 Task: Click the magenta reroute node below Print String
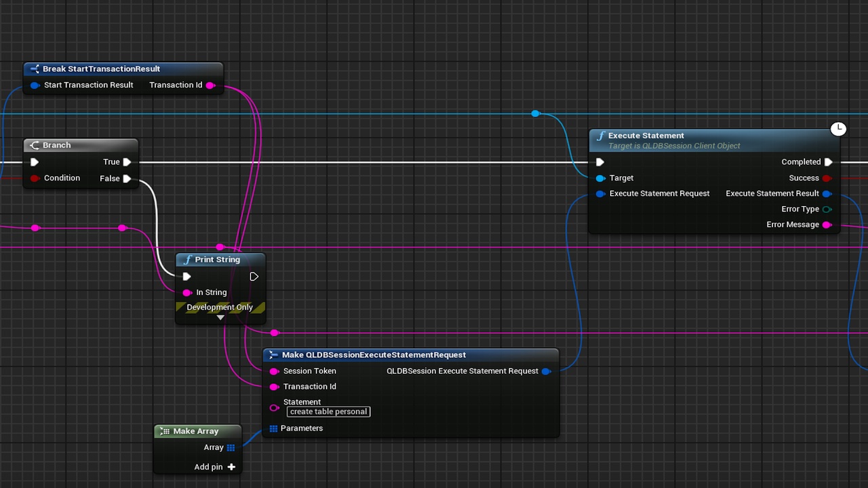point(274,333)
